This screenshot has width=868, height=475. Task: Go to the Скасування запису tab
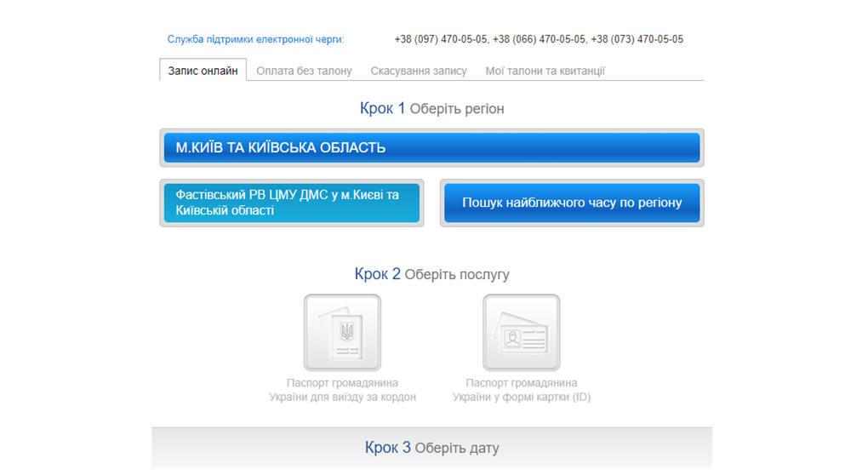tap(419, 71)
